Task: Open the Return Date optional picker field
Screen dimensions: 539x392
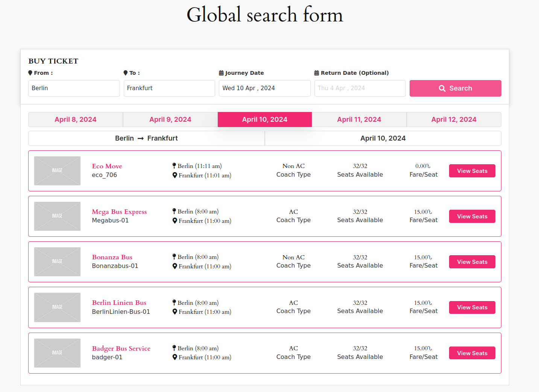Action: tap(360, 88)
